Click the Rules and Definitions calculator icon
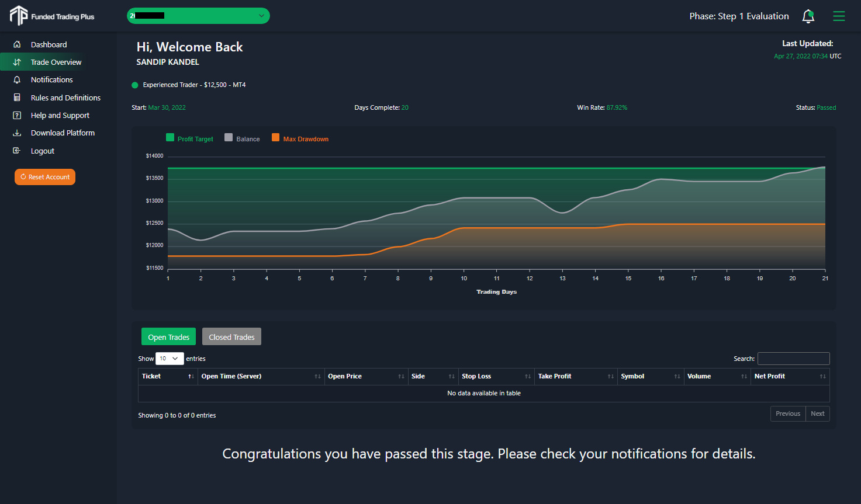Image resolution: width=861 pixels, height=504 pixels. coord(17,98)
